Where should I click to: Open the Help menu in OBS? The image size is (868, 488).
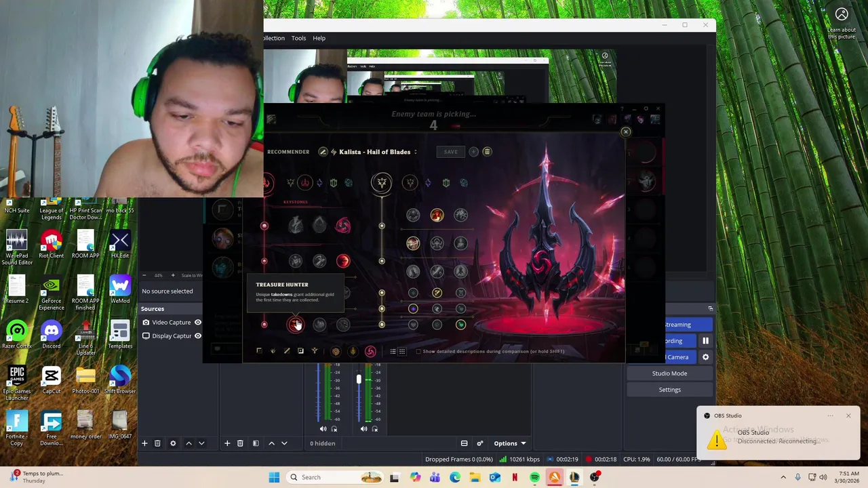319,38
